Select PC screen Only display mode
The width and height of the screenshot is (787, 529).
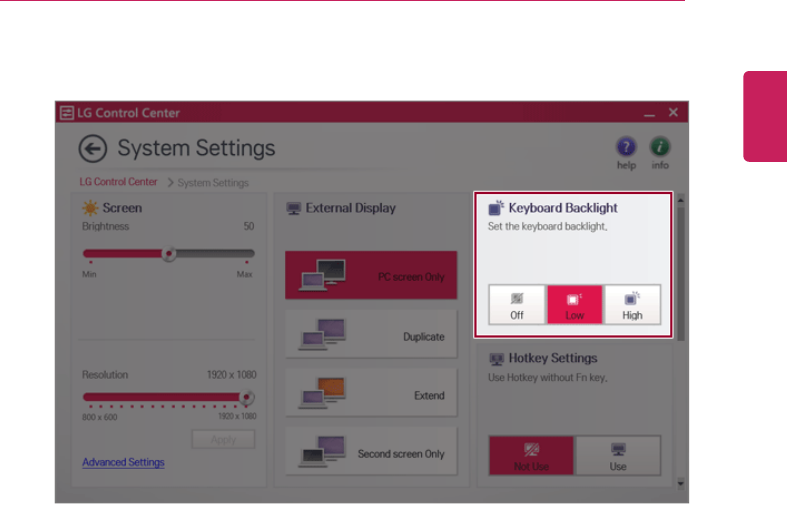pos(371,276)
